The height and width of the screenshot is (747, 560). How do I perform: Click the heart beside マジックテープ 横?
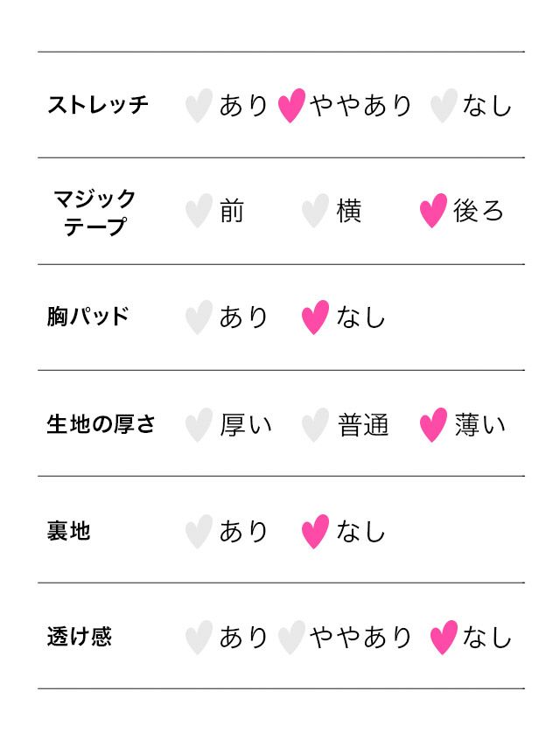tap(315, 211)
